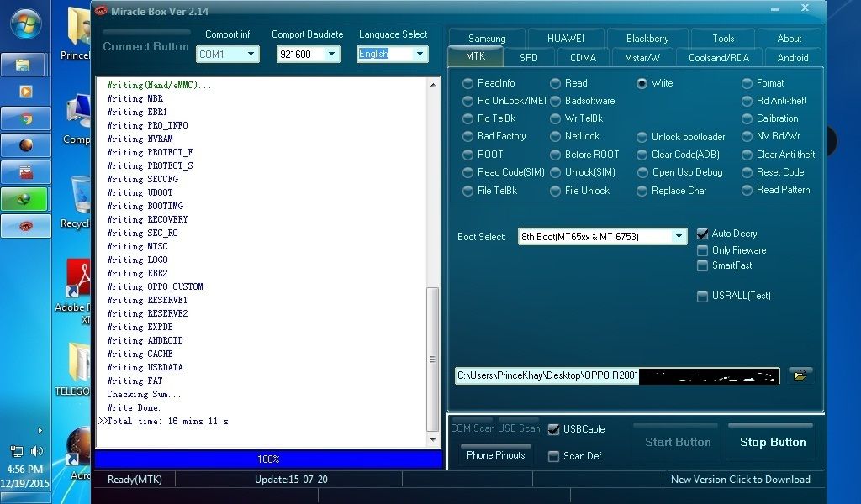Click the volume speaker tray icon
Image resolution: width=861 pixels, height=504 pixels.
tap(37, 451)
